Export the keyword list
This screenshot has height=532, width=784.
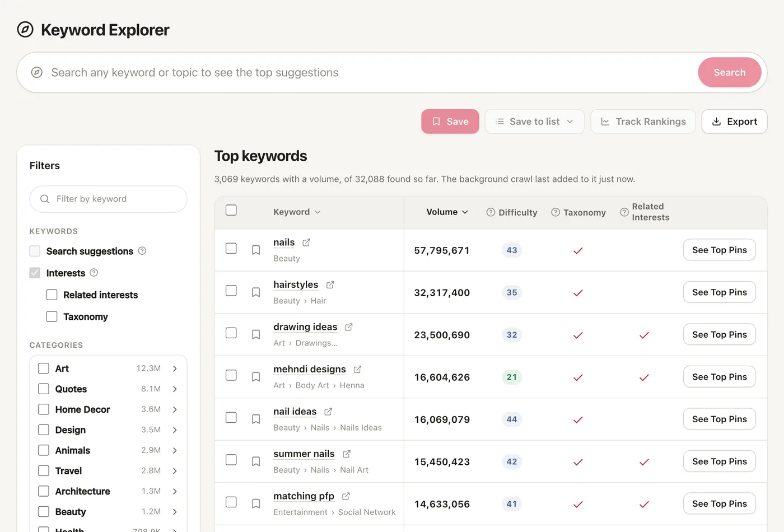[x=734, y=122]
